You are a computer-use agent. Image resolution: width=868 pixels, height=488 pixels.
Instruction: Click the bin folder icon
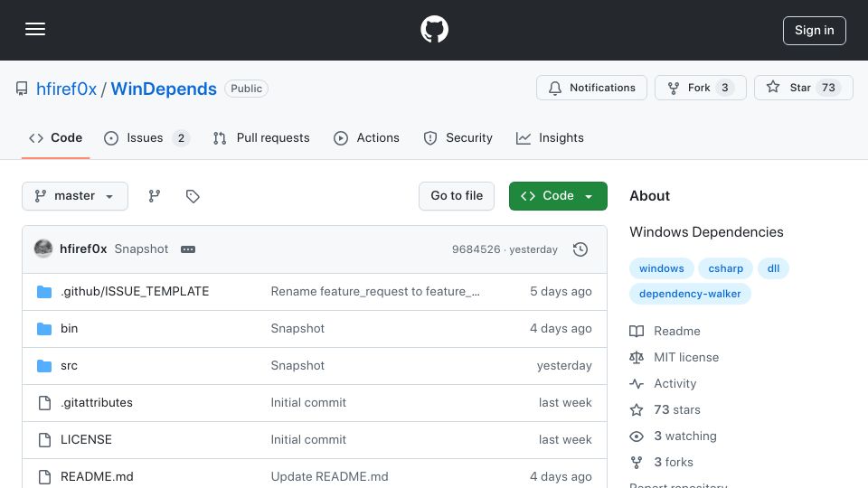(x=44, y=329)
